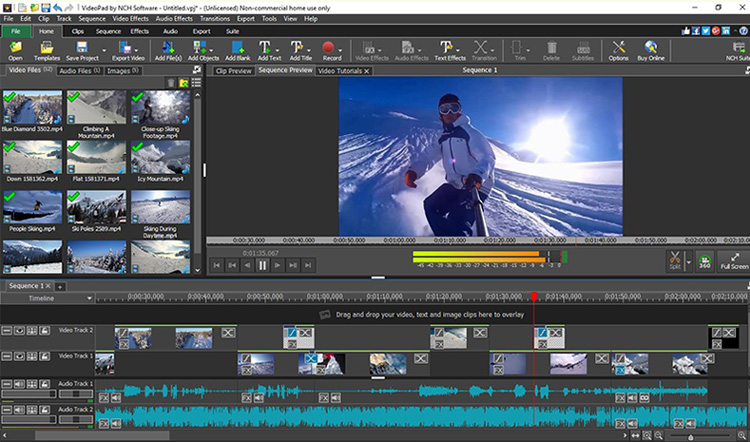The height and width of the screenshot is (442, 750).
Task: Hide Video Track 2 with its eye icon
Action: coord(19,331)
